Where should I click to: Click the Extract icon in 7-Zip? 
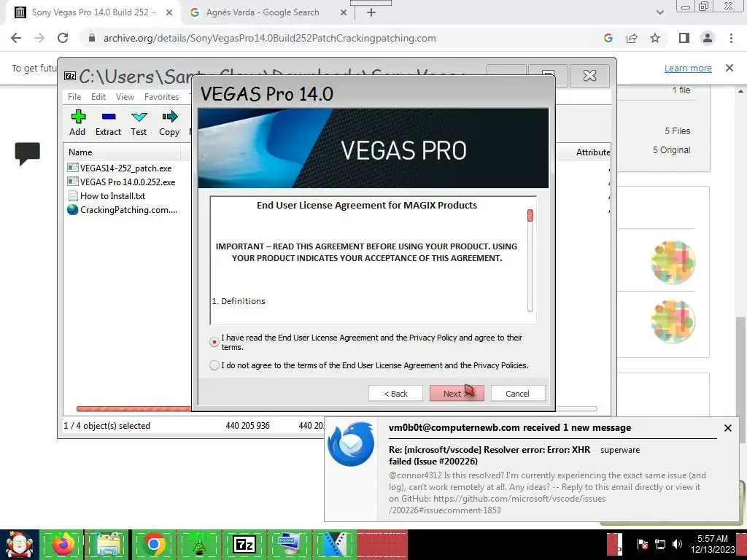point(108,122)
